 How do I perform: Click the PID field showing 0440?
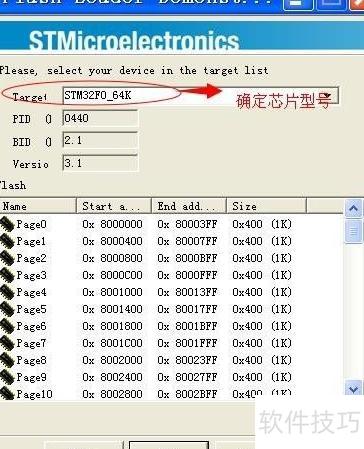pyautogui.click(x=100, y=118)
